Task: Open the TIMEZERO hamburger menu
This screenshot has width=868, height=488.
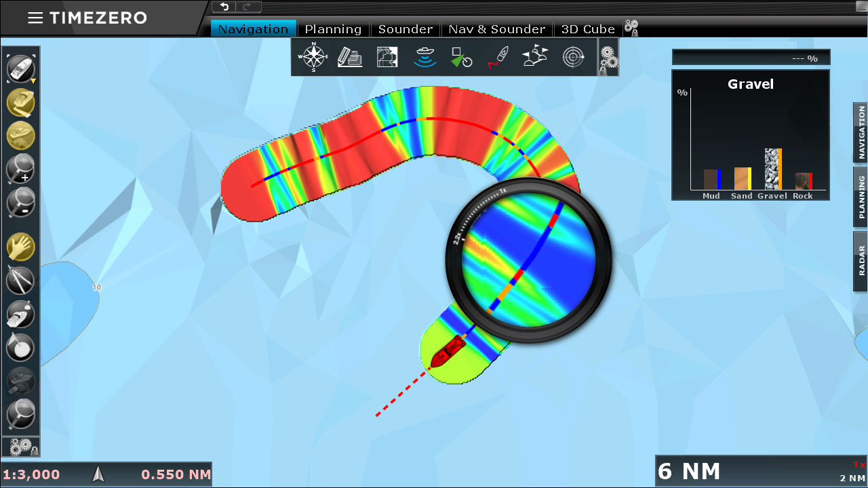Action: (x=35, y=18)
